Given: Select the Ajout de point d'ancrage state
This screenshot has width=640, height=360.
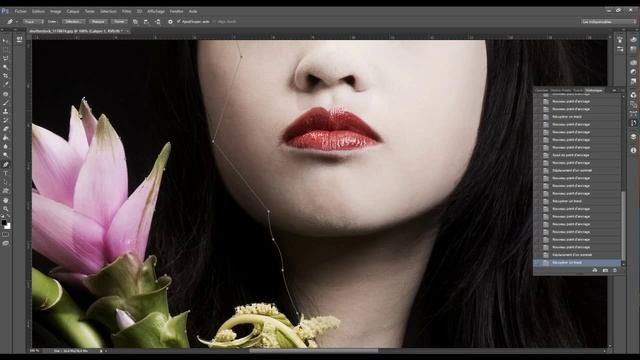Looking at the screenshot, I should pyautogui.click(x=578, y=155).
